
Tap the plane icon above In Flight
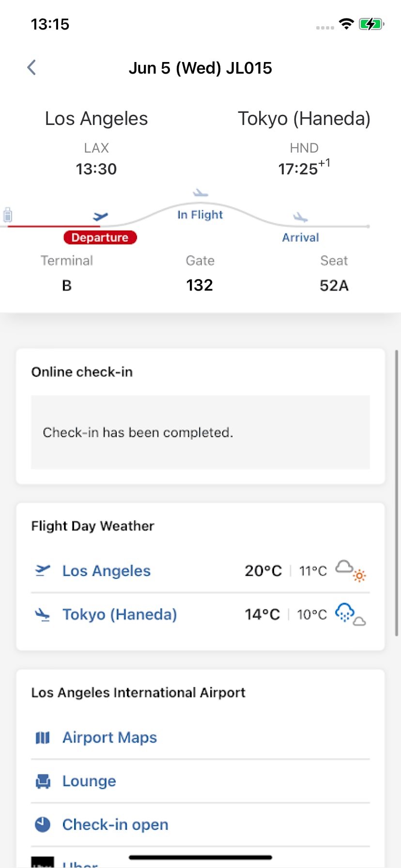coord(200,193)
